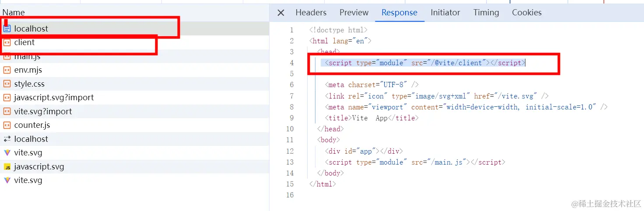
Task: Click line number 16 in the gutter
Action: click(290, 195)
